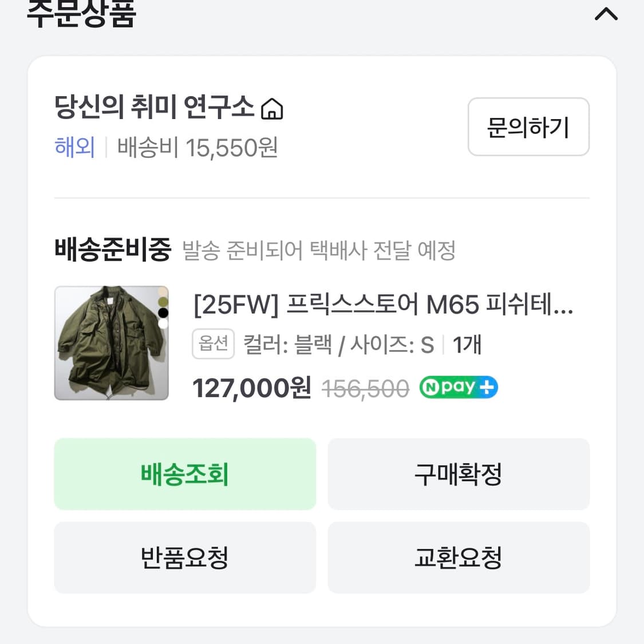Open the product image thumbnail
This screenshot has height=644, width=644.
112,343
